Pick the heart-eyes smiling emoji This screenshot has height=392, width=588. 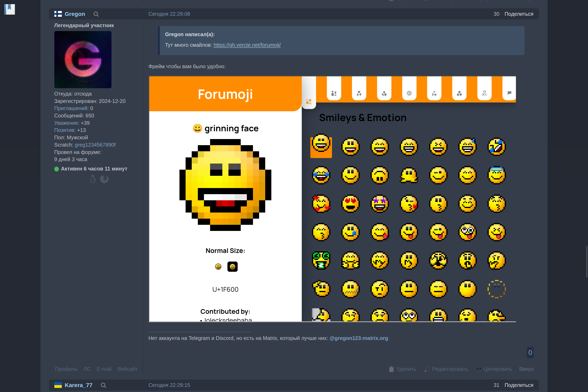tap(350, 204)
